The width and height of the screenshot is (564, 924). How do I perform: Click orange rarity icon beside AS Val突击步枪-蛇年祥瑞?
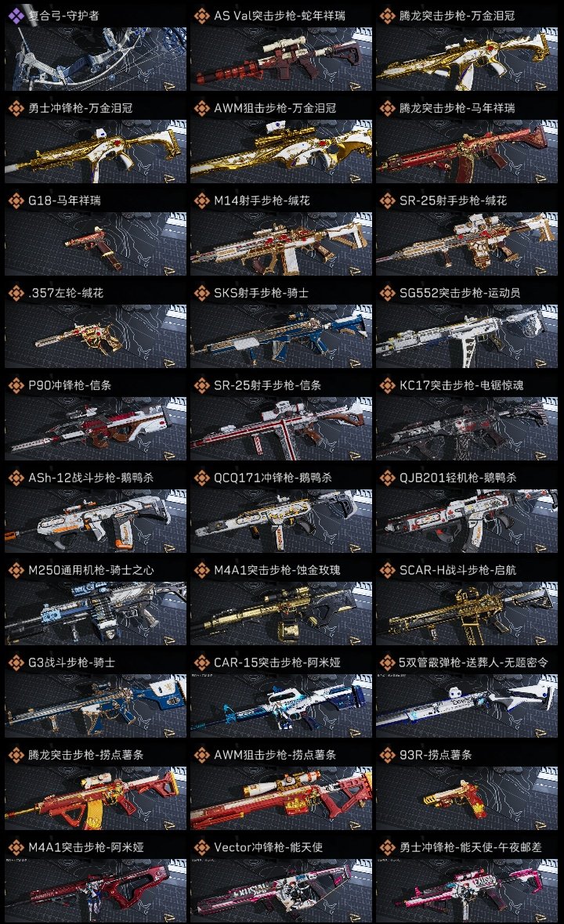coord(201,16)
